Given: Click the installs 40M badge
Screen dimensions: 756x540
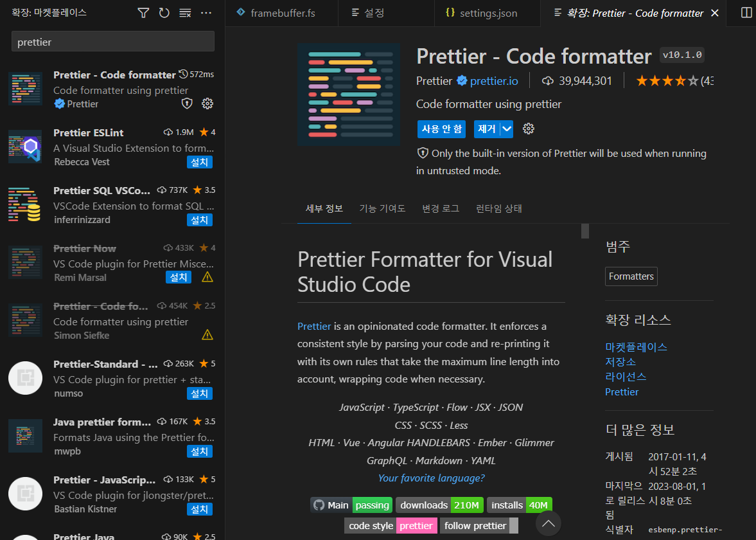Looking at the screenshot, I should 519,505.
